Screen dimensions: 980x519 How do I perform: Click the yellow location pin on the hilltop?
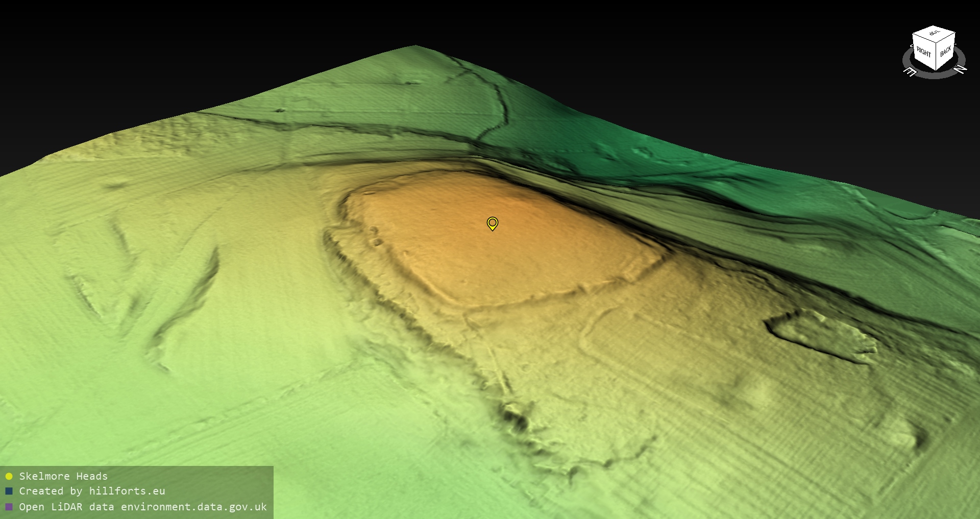click(492, 224)
